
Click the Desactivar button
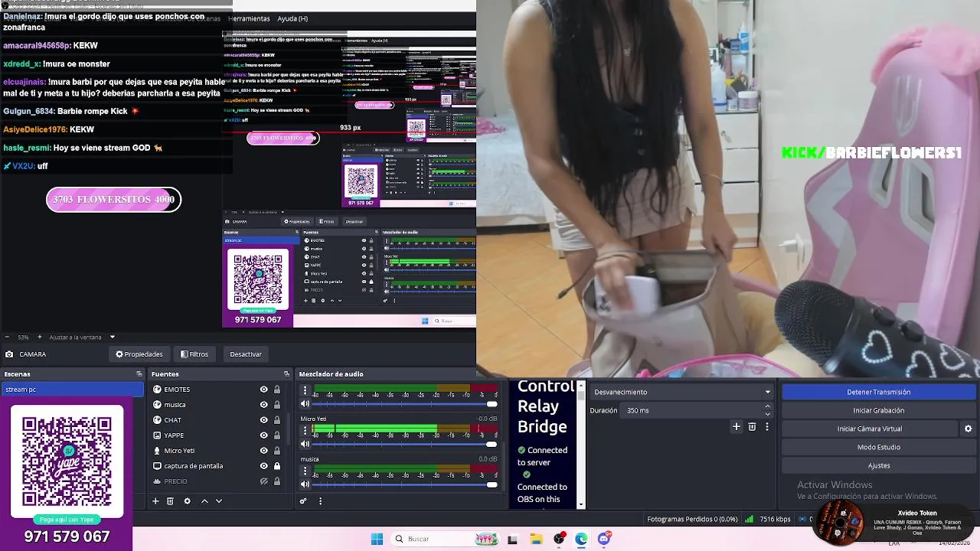pos(246,354)
